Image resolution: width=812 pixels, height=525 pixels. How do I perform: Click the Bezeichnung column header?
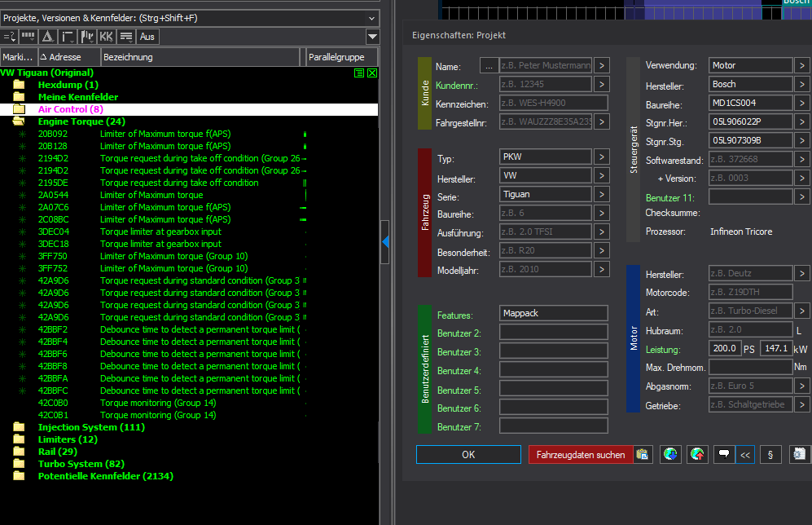click(x=201, y=57)
